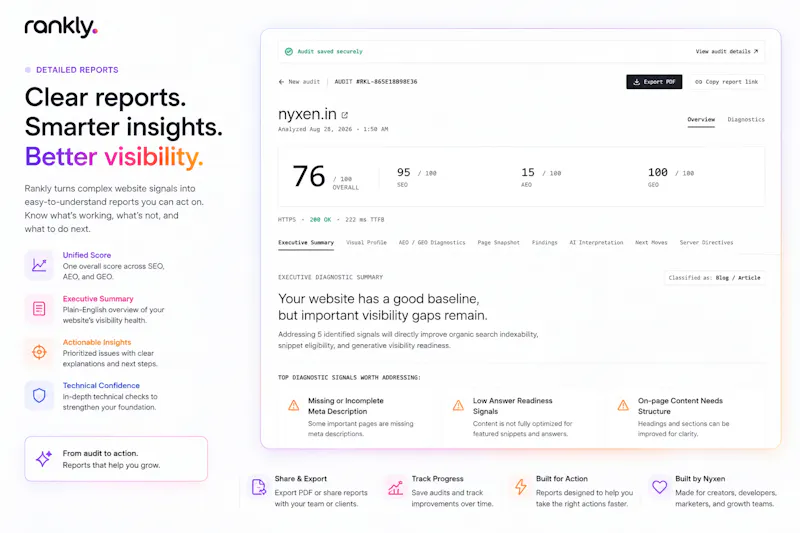This screenshot has width=800, height=533.
Task: Click Low Answer Readiness Signals title
Action: 513,406
